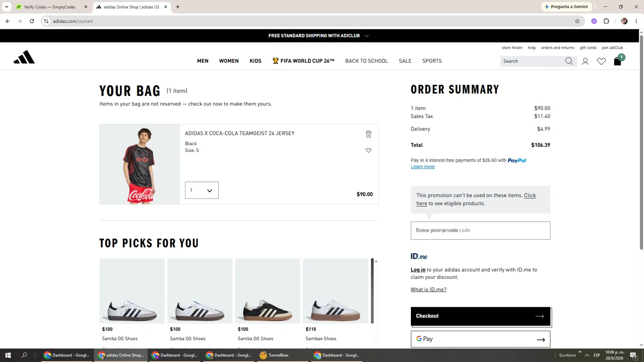Reload the page
This screenshot has width=644, height=362.
32,21
